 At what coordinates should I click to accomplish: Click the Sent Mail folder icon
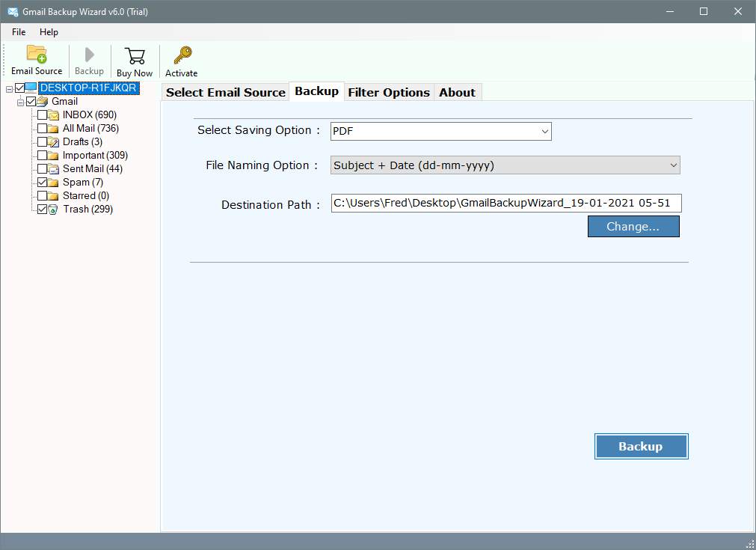click(x=54, y=169)
